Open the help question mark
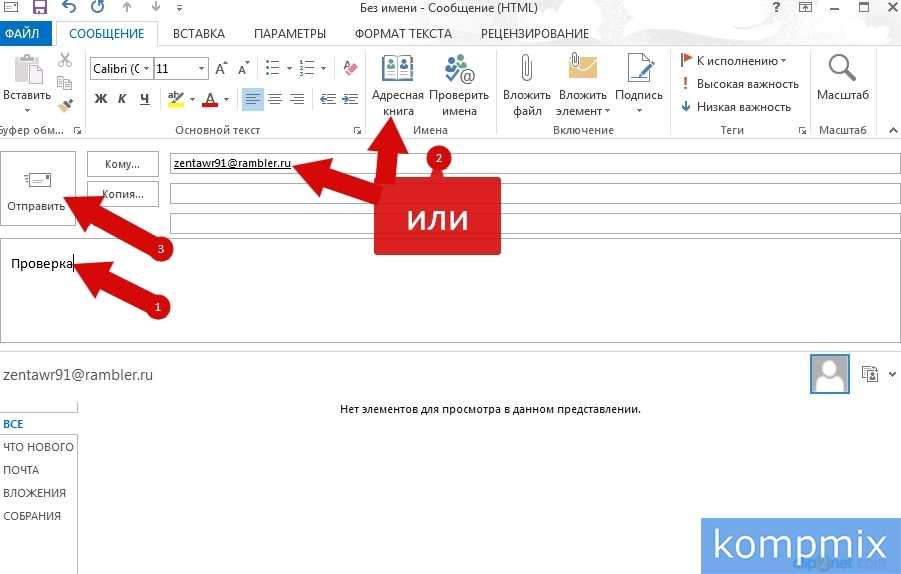Viewport: 901px width, 574px height. 776,7
